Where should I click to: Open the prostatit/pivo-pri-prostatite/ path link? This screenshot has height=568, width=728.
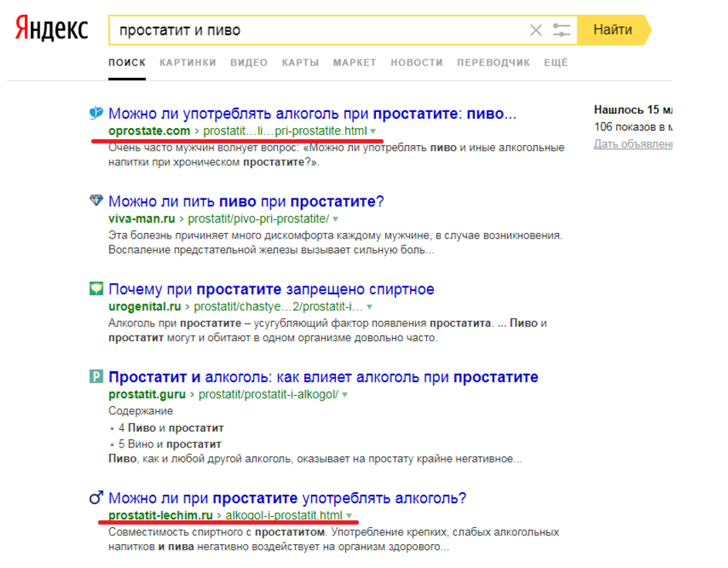coord(259,218)
